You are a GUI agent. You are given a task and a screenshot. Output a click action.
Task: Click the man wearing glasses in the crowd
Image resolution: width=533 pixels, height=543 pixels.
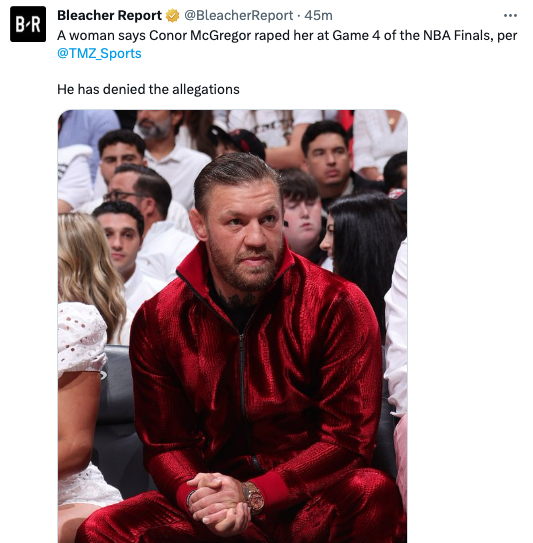139,197
